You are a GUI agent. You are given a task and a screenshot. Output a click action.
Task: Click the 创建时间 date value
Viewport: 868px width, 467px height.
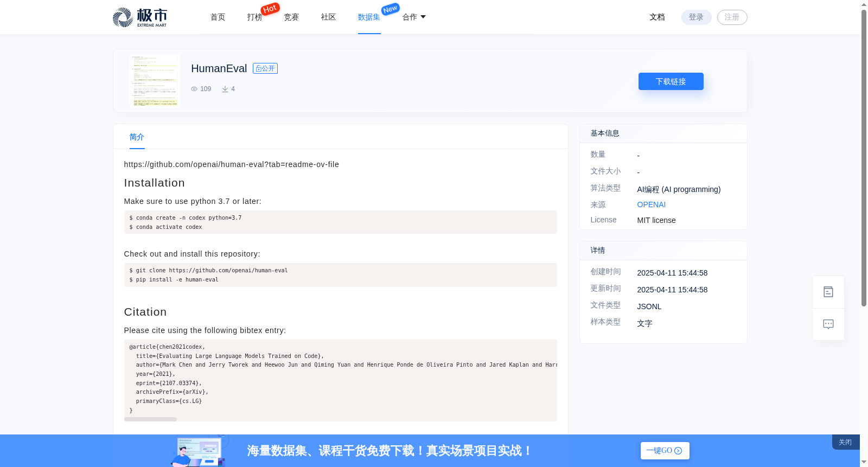(672, 273)
